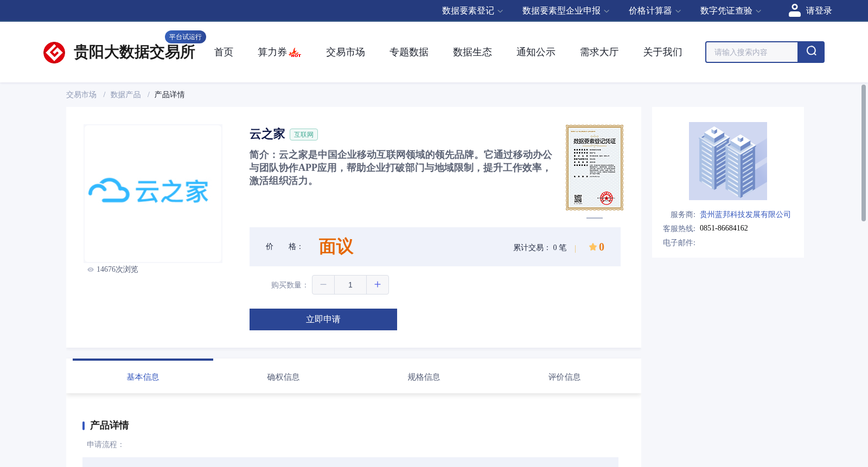
Task: Open the 关于我们 nav item
Action: (x=663, y=52)
